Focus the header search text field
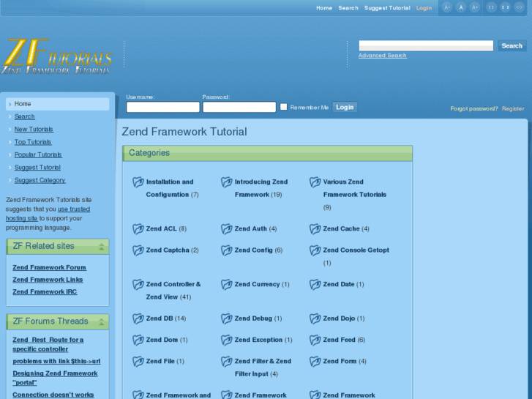The height and width of the screenshot is (399, 532). tap(426, 45)
